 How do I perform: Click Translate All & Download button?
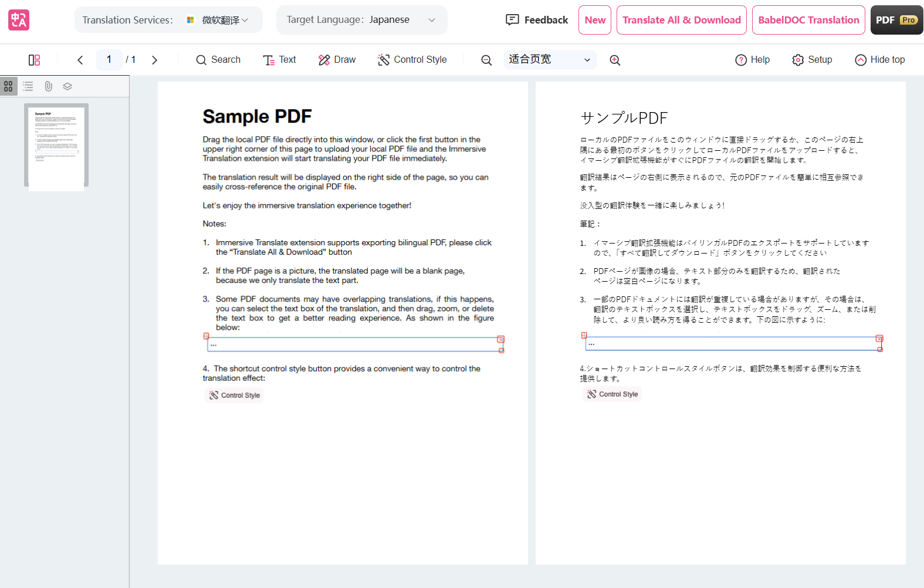[x=681, y=20]
